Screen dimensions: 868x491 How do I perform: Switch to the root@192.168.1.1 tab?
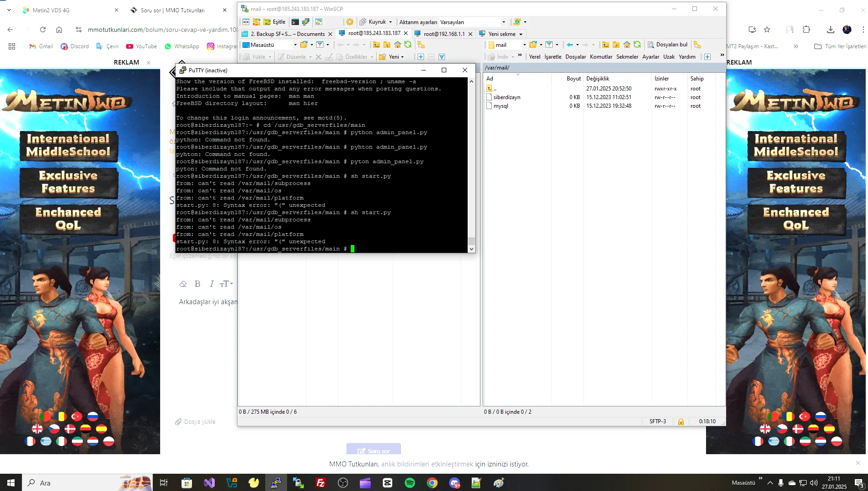(x=444, y=33)
